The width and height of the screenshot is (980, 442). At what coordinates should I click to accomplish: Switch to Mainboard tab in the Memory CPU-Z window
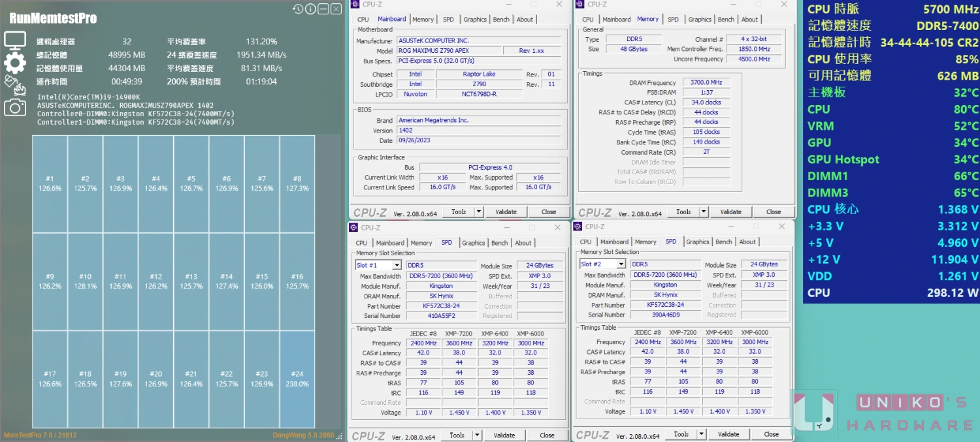(x=617, y=20)
